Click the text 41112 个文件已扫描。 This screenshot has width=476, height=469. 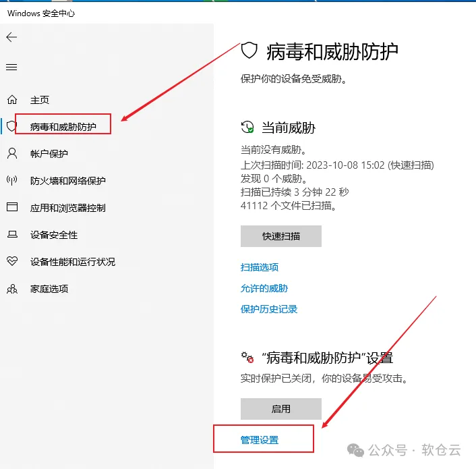click(x=289, y=206)
